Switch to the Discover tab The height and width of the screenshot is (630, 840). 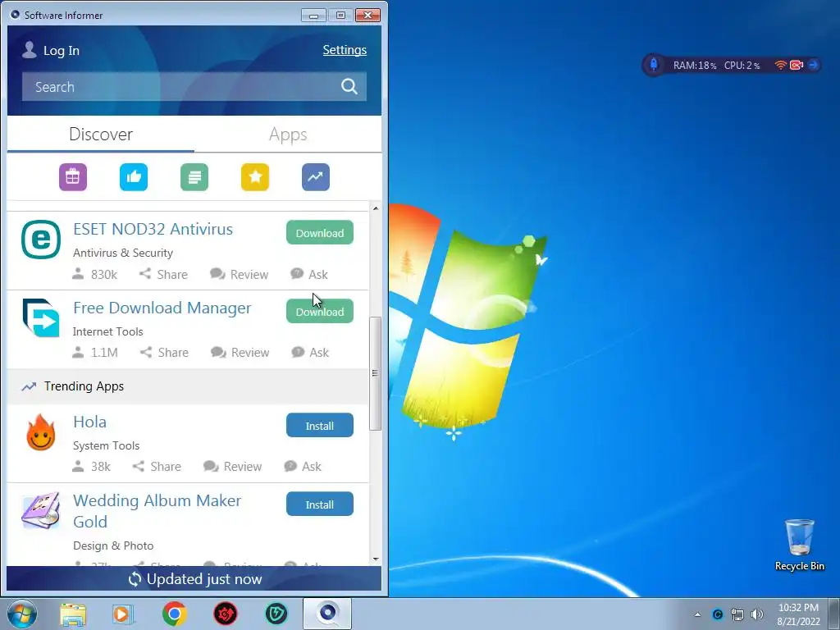point(101,134)
